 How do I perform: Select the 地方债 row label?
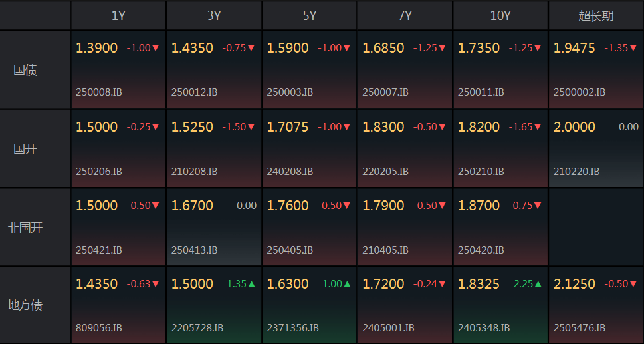click(x=25, y=305)
